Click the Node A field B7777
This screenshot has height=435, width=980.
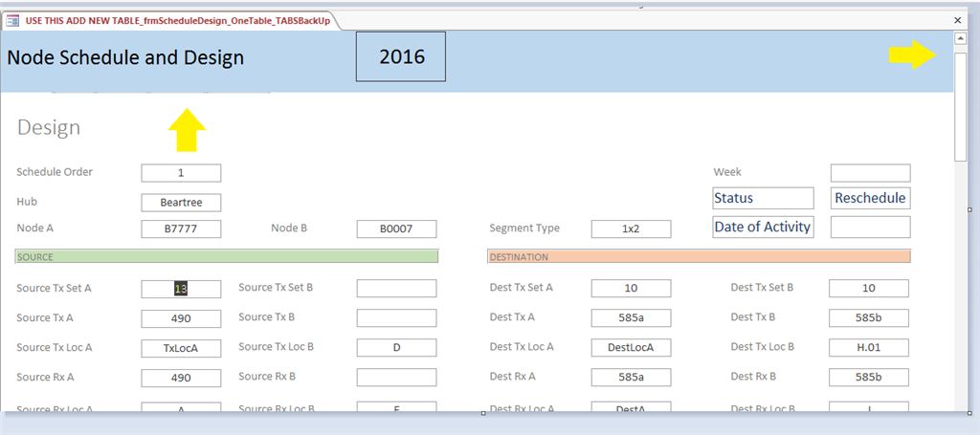tap(181, 229)
